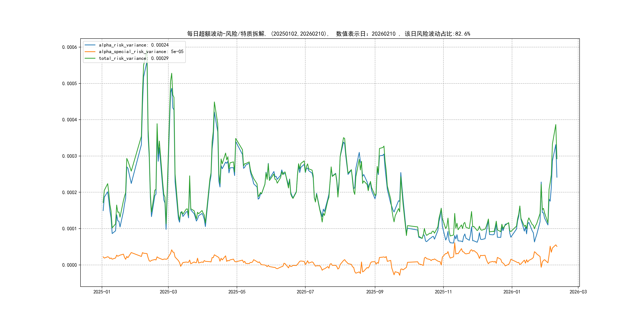
Task: Click the blue alpha_risk_variance legend line
Action: pos(90,45)
